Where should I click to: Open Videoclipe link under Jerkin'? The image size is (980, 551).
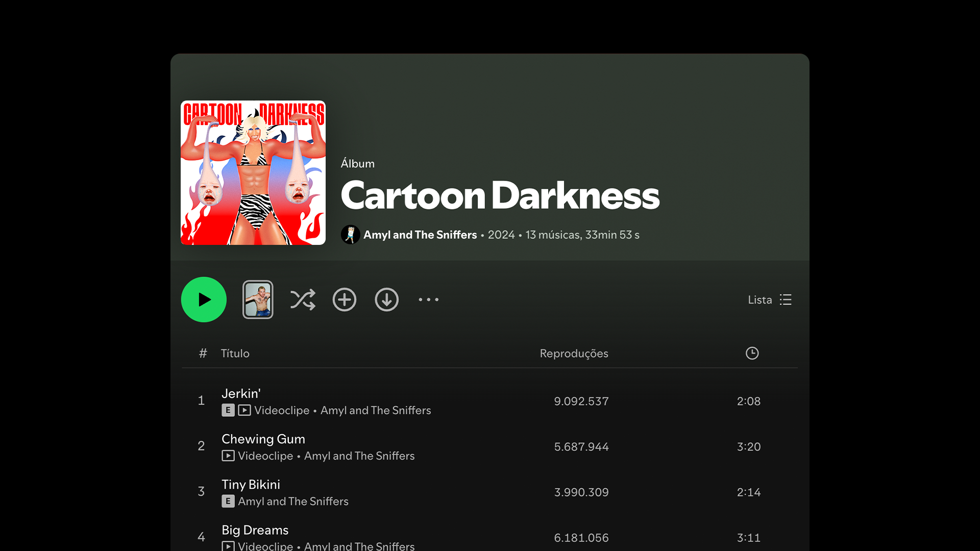(x=282, y=410)
